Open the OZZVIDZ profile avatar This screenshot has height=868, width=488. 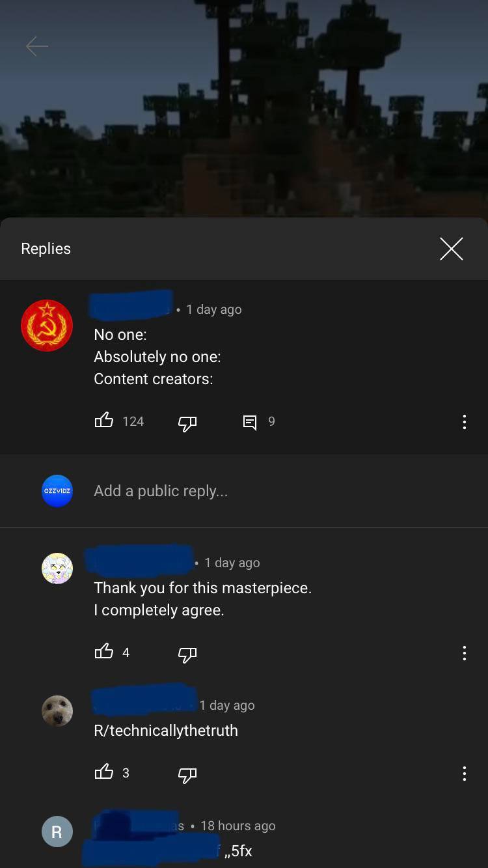57,491
